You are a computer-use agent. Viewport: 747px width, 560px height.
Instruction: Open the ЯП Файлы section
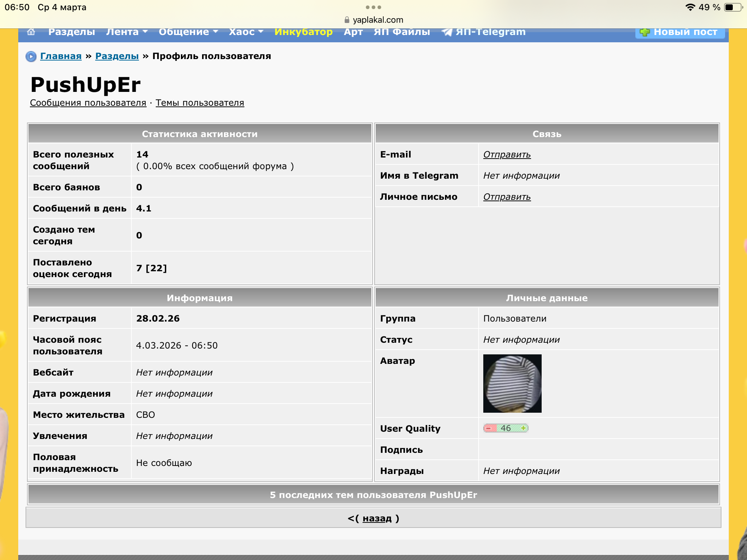pos(402,32)
